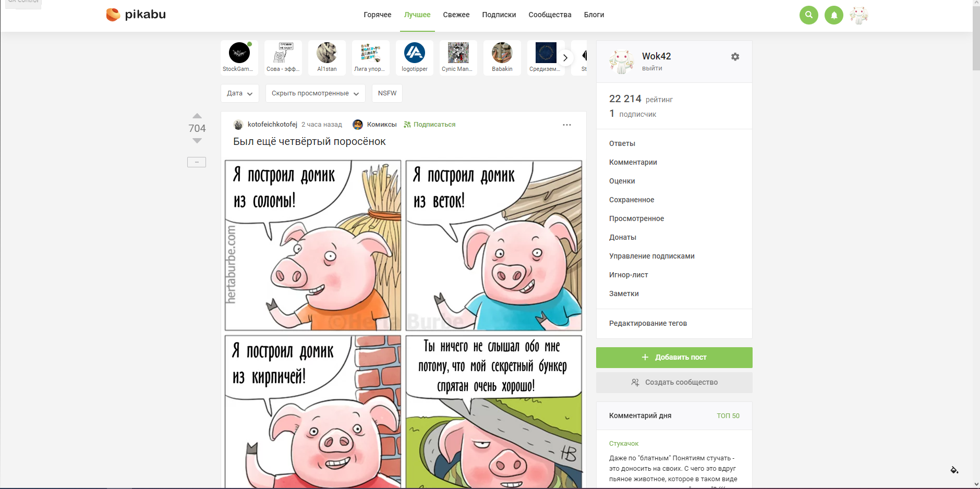Click Wok42 username

click(x=657, y=56)
